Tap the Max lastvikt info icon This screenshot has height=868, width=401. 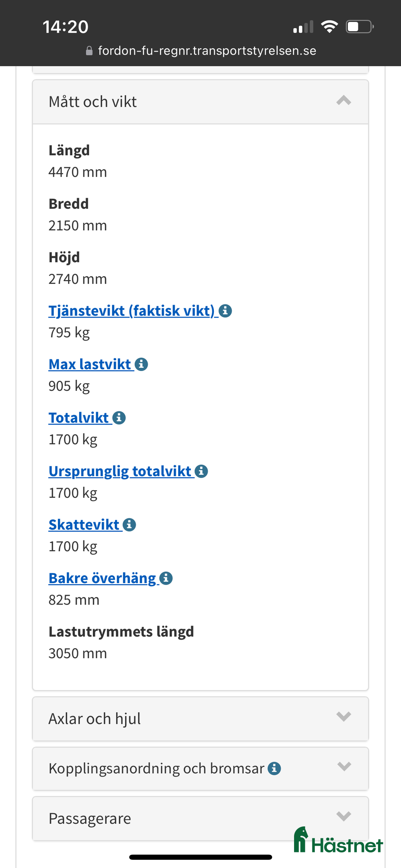coord(141,364)
